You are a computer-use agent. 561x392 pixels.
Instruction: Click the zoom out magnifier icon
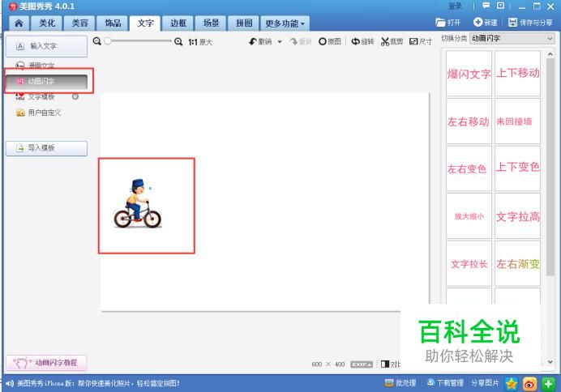click(x=97, y=41)
